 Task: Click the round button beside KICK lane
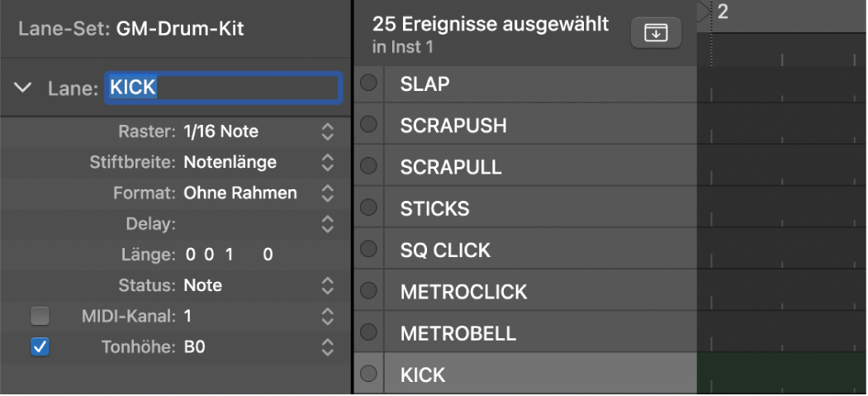click(x=368, y=375)
